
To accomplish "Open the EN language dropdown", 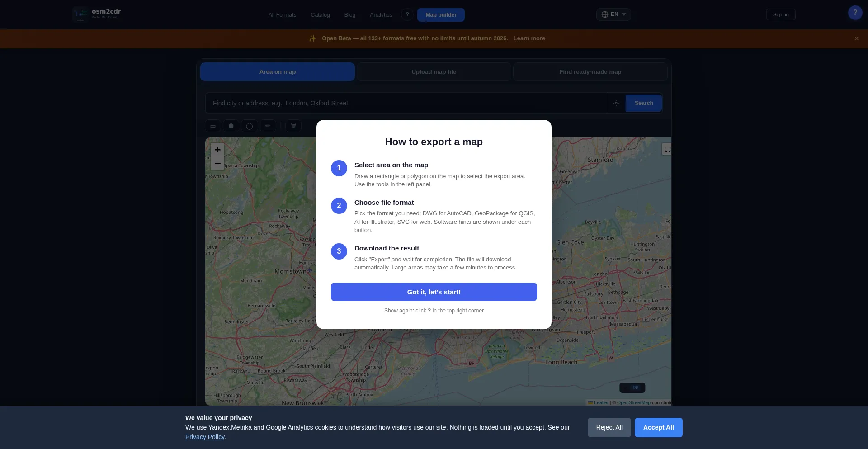I will pos(613,14).
